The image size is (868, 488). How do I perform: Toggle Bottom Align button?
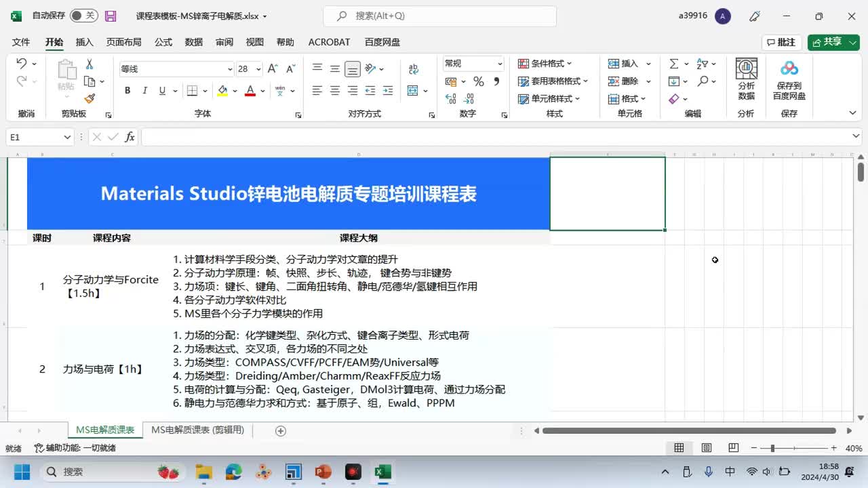(352, 68)
